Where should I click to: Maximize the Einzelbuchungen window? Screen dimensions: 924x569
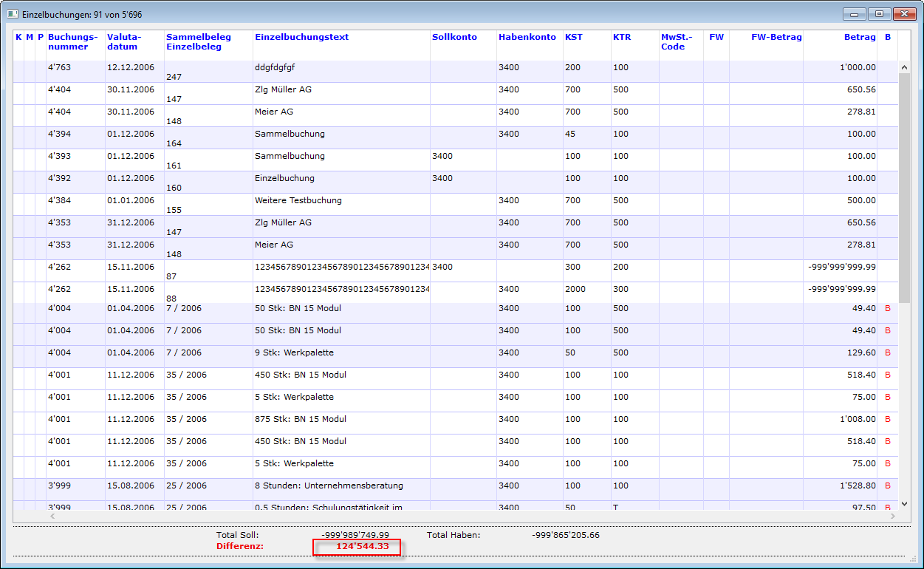point(879,14)
